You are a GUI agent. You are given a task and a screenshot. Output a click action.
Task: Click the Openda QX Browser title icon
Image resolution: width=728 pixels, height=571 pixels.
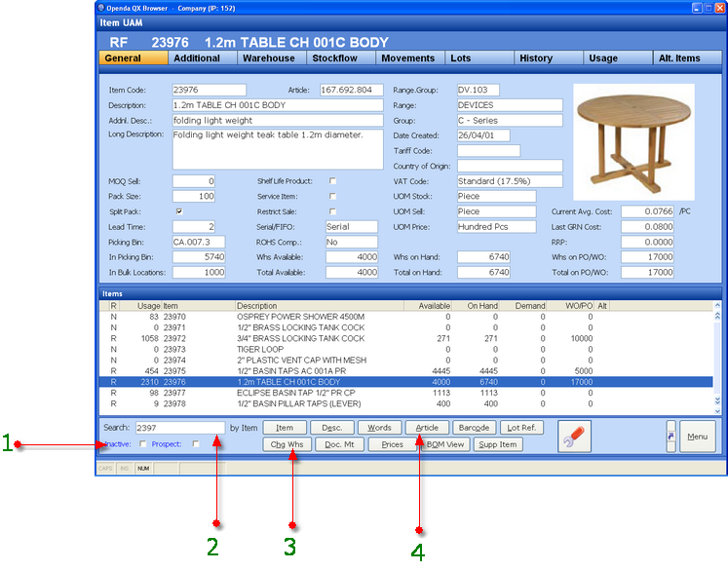point(101,8)
